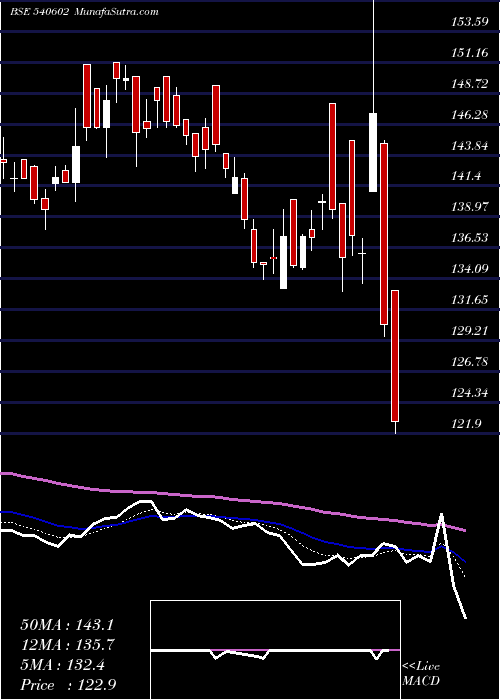
Task: Click the 126.78 price axis label
Action: coord(470,362)
